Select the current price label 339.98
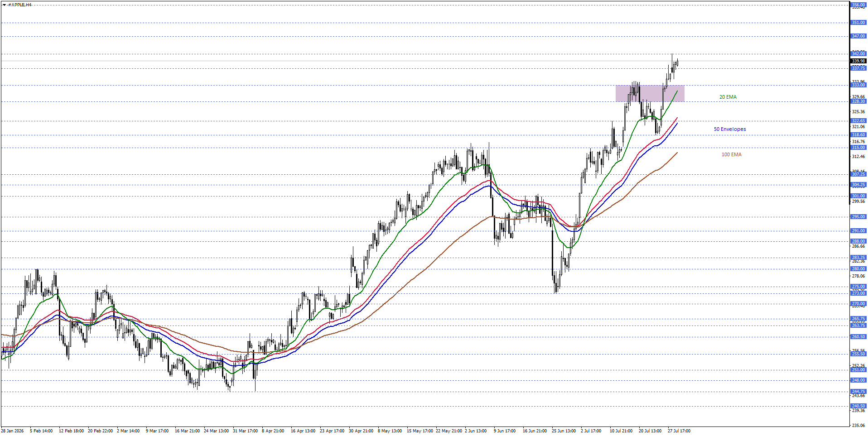This screenshot has width=868, height=436. (x=858, y=61)
